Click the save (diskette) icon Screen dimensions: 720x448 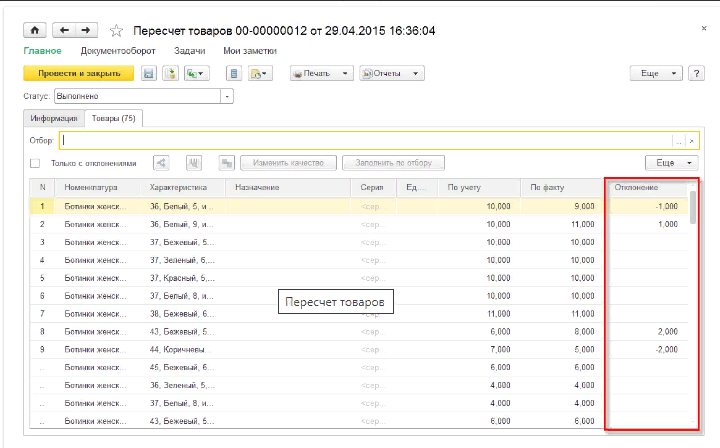[148, 73]
